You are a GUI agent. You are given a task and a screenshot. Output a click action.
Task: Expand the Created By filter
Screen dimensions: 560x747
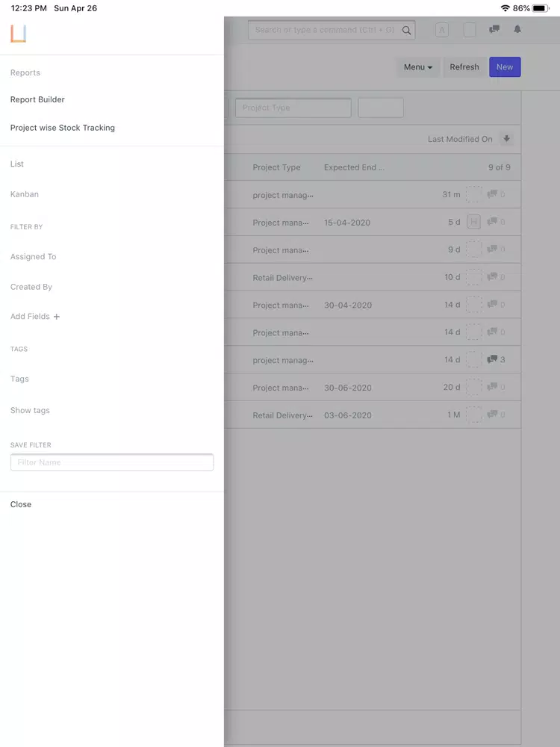(31, 287)
